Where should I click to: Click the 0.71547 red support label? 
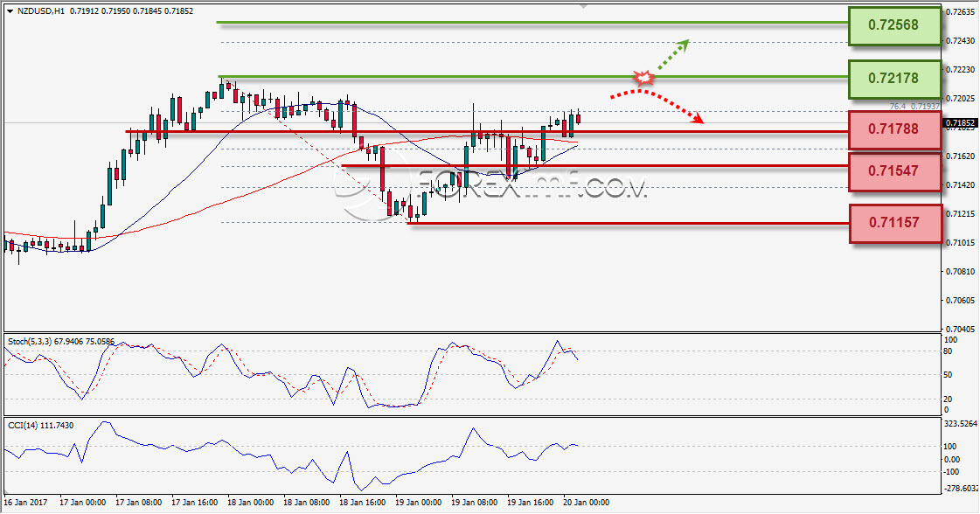[x=894, y=170]
